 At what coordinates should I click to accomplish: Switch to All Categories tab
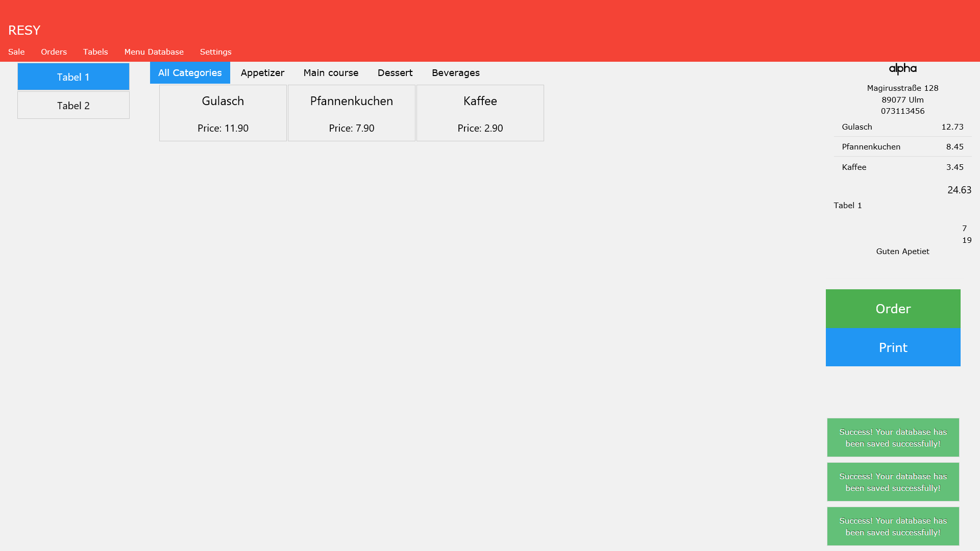pos(190,73)
